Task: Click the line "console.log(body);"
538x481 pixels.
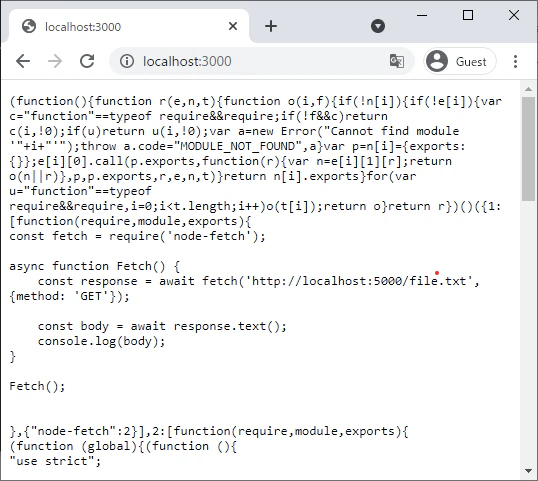Action: click(x=102, y=341)
